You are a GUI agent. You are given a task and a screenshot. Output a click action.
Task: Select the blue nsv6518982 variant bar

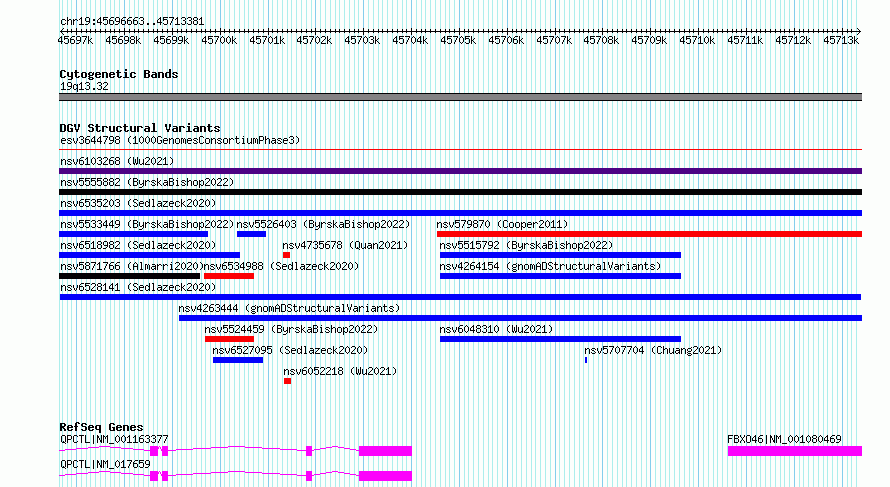click(x=149, y=255)
